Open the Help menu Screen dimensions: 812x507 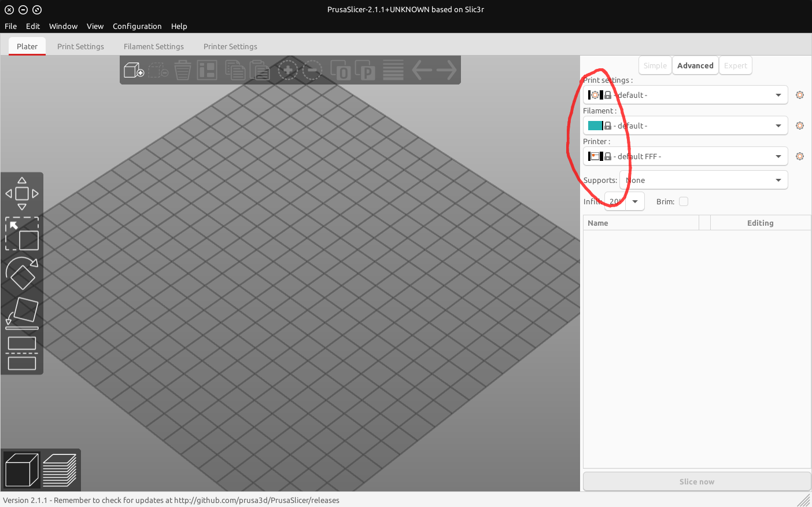[179, 26]
